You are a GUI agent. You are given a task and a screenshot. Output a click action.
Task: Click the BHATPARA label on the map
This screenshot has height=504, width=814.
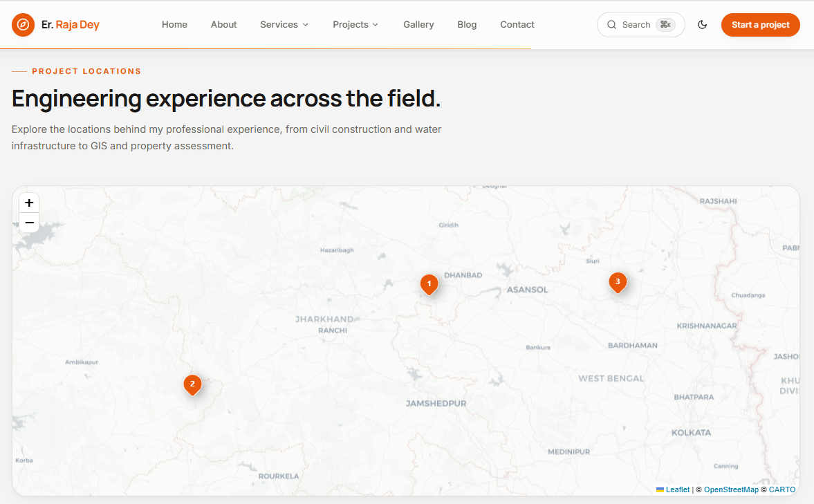[694, 397]
